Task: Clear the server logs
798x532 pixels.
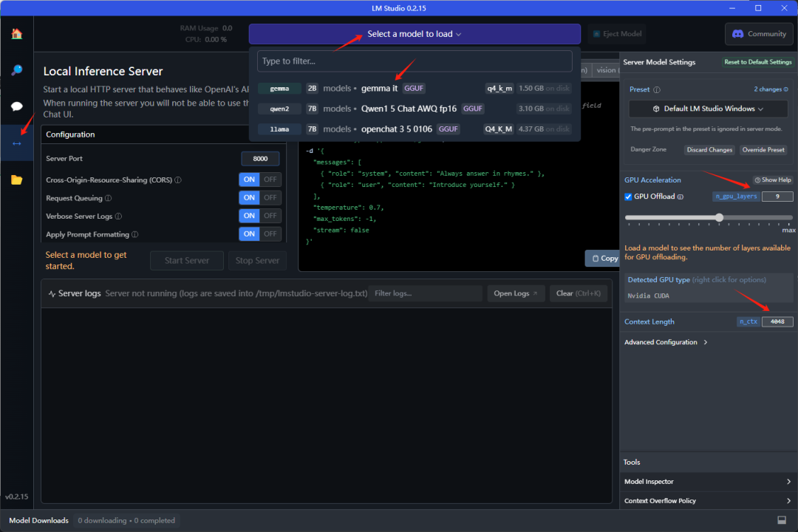Action: coord(578,294)
